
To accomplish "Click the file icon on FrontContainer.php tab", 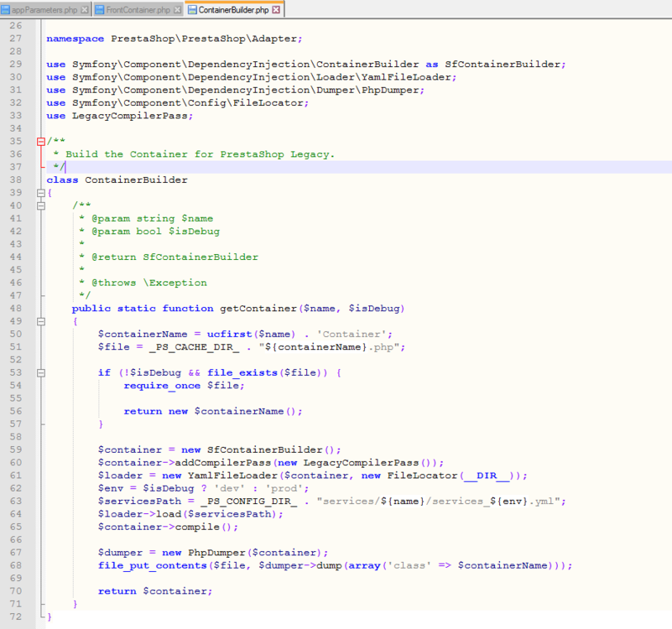I will [x=99, y=8].
